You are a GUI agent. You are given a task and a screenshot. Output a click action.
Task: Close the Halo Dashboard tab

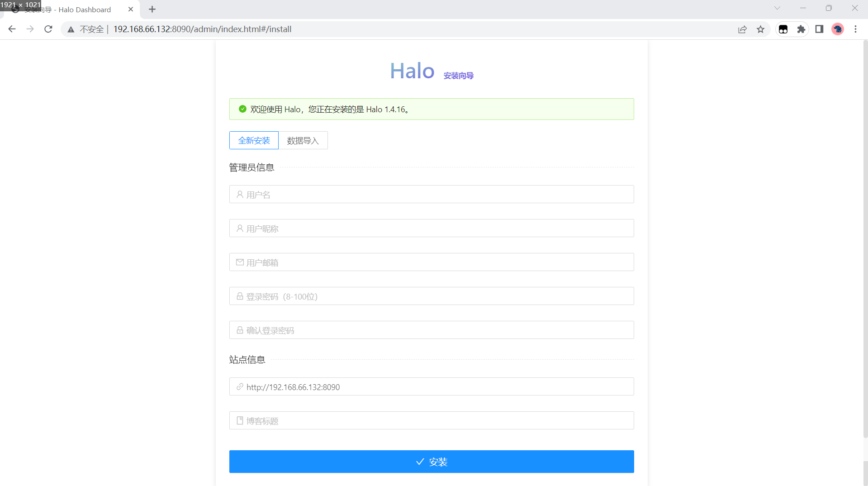(x=131, y=9)
